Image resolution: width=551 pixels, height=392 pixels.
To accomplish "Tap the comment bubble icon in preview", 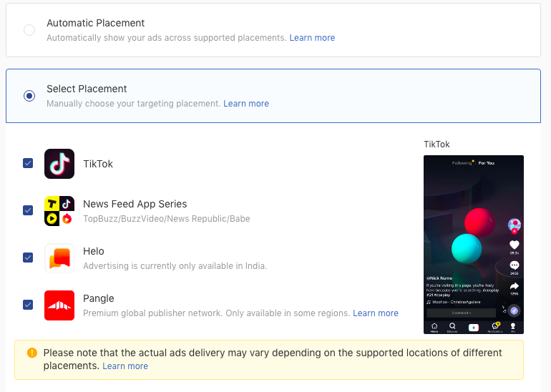I will click(x=514, y=265).
